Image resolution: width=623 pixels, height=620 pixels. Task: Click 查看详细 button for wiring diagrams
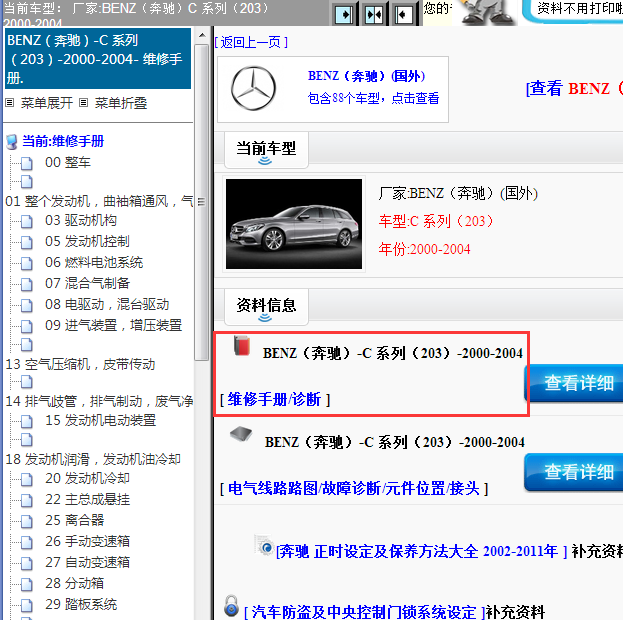pos(575,472)
